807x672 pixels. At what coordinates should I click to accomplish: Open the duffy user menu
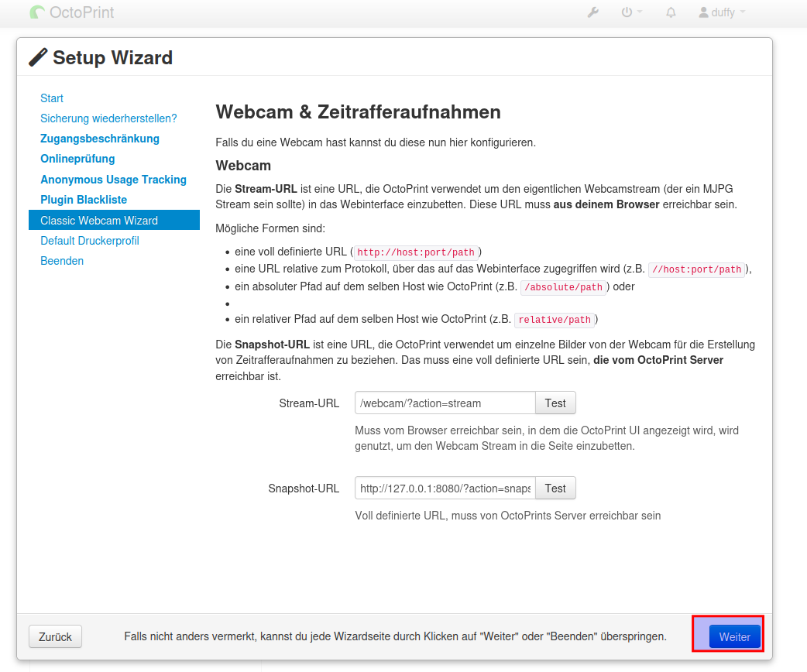(722, 12)
